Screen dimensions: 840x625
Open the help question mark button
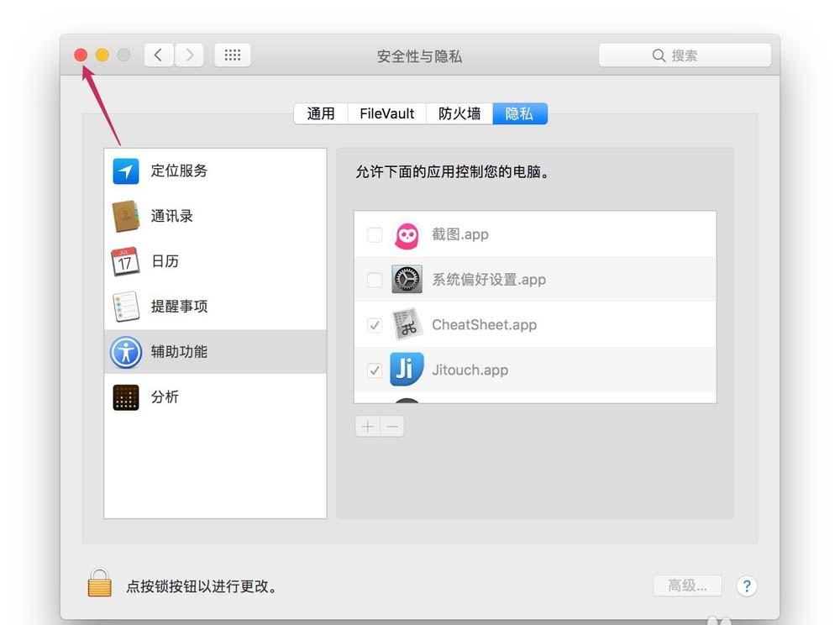tap(747, 586)
